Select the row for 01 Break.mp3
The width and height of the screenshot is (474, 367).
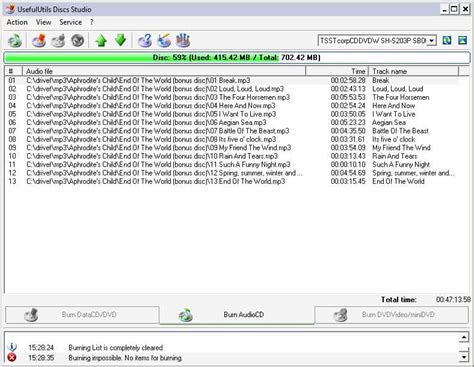[232, 80]
